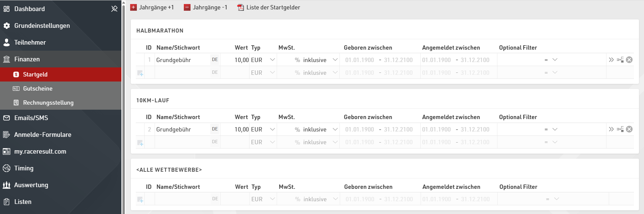
Task: Click the Grundgebühr name field in 10km-Lauf
Action: [x=181, y=129]
